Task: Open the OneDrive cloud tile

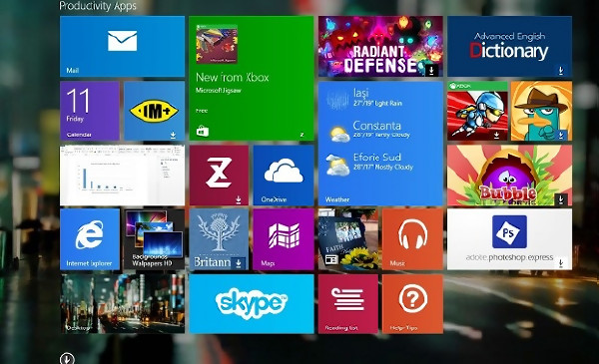Action: coord(284,176)
